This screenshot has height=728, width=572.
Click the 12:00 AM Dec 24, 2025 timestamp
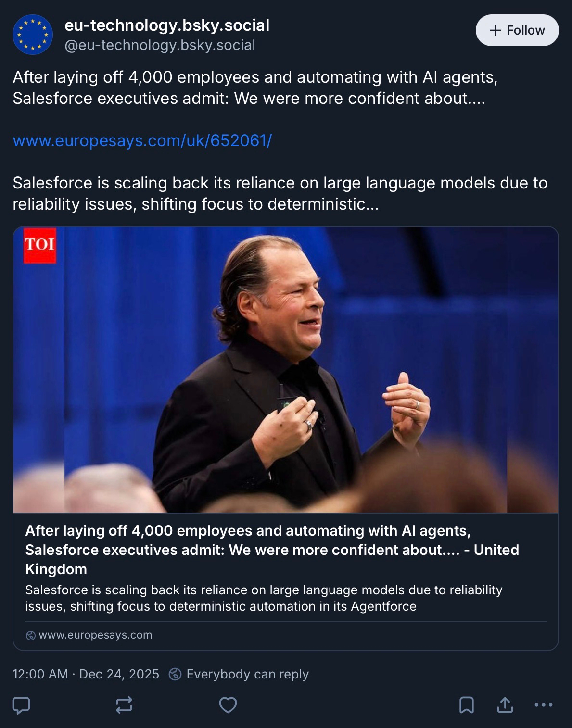[86, 674]
